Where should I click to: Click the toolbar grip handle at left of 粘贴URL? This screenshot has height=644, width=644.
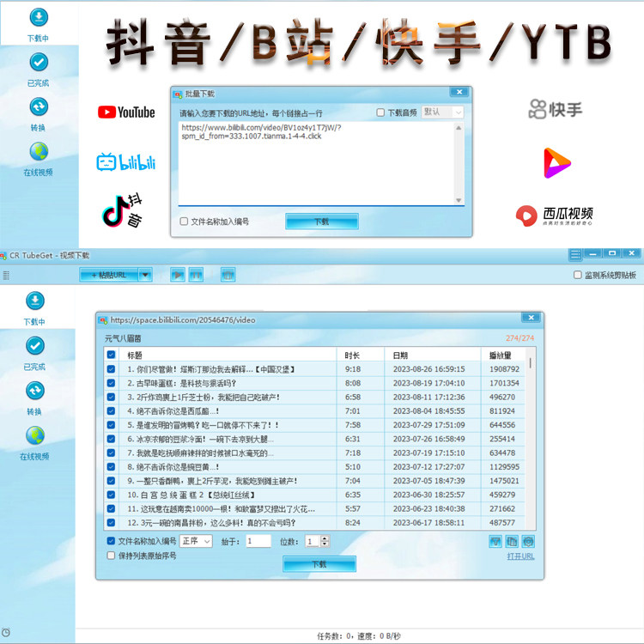tap(6, 275)
